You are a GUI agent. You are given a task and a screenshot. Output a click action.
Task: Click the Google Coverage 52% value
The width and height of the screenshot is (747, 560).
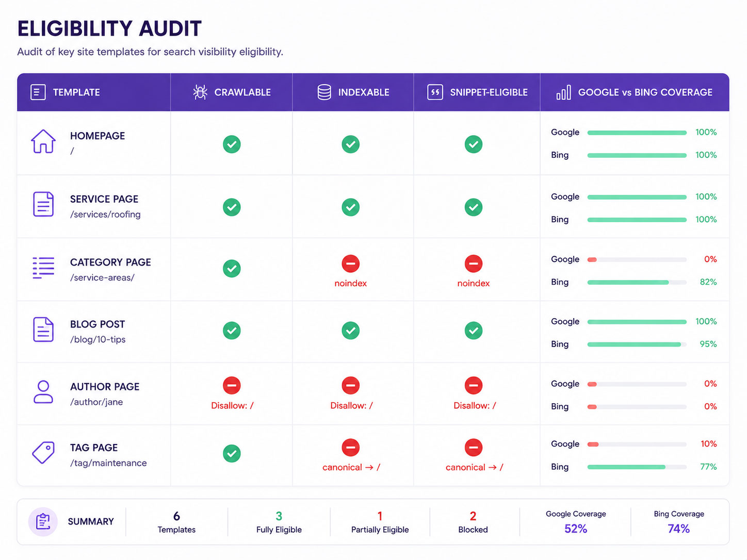click(576, 529)
